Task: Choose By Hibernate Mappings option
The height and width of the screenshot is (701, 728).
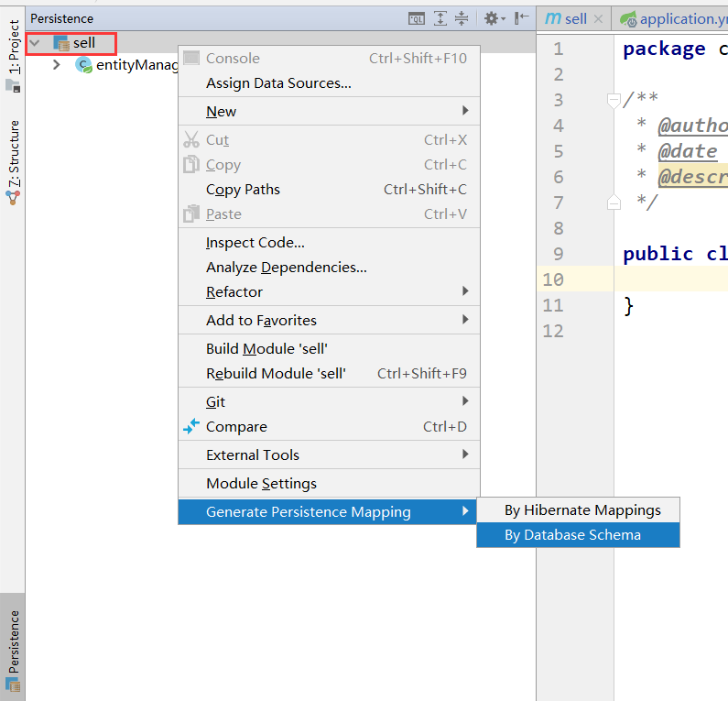Action: coord(582,510)
